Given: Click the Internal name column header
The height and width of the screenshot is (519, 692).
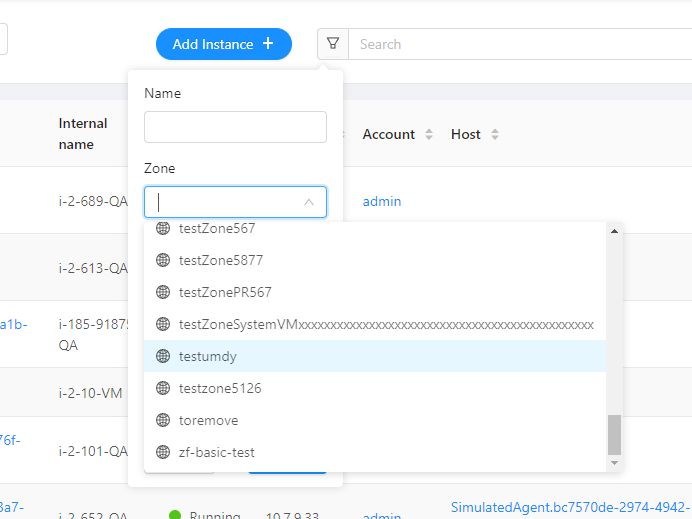Looking at the screenshot, I should [83, 134].
